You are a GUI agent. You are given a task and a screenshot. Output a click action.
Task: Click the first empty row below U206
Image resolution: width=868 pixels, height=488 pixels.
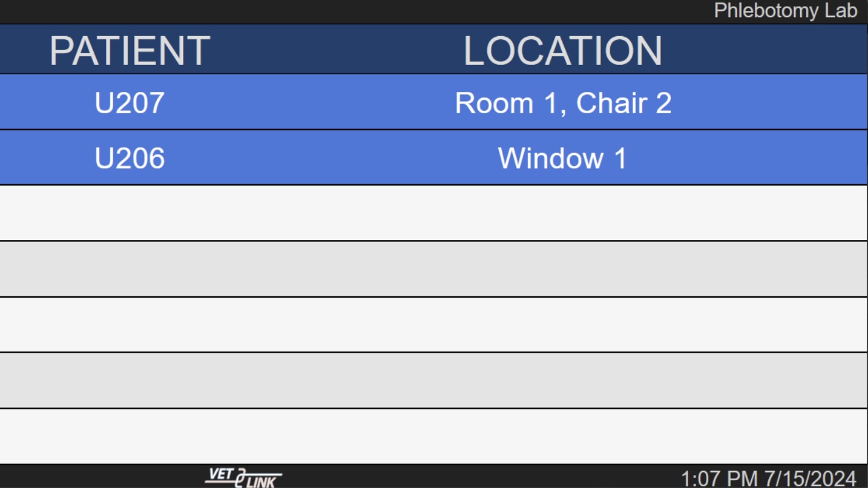433,212
